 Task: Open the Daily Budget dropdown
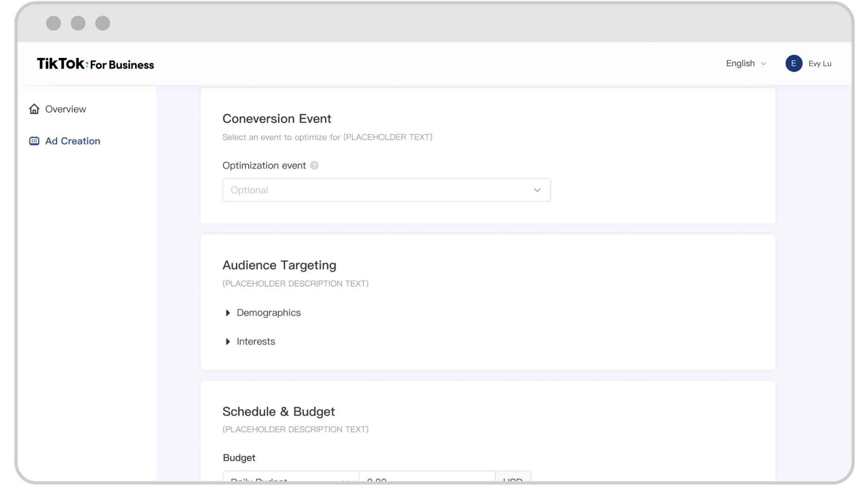(x=289, y=480)
